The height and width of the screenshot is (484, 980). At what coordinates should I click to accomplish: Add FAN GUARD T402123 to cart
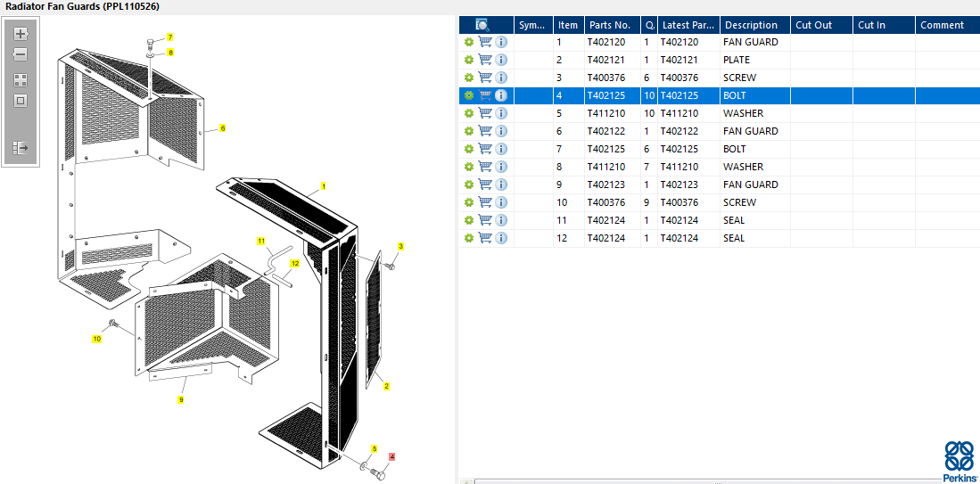click(x=485, y=185)
